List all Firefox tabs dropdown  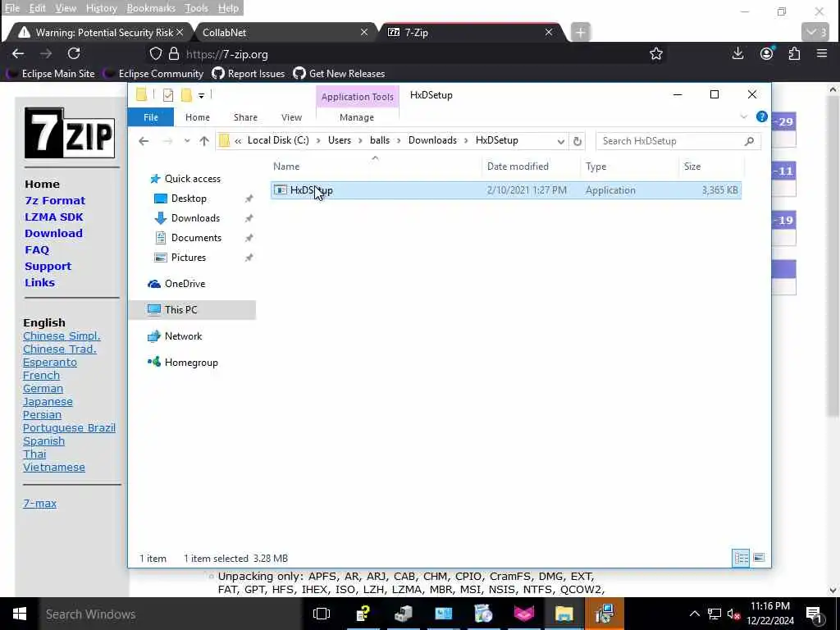[816, 32]
